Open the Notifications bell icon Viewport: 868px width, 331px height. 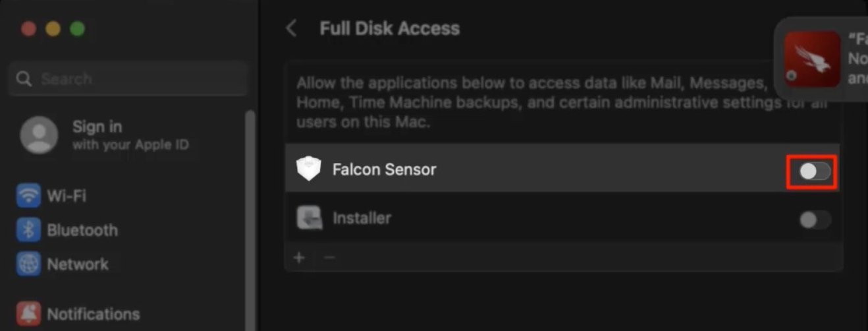29,313
